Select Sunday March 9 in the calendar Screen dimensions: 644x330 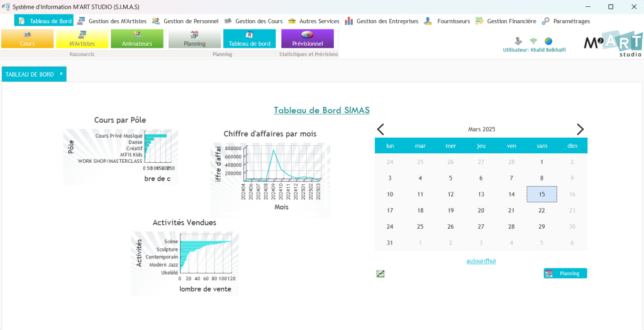572,178
